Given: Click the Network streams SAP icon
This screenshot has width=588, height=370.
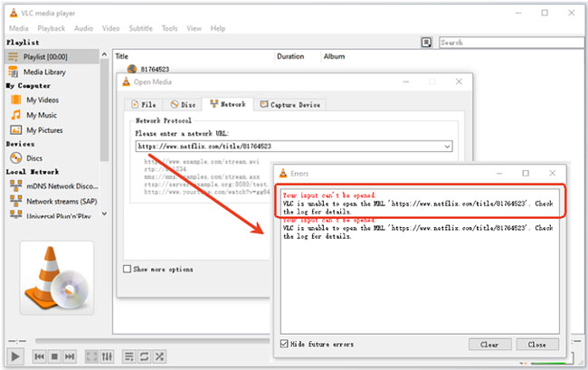Looking at the screenshot, I should pyautogui.click(x=15, y=201).
